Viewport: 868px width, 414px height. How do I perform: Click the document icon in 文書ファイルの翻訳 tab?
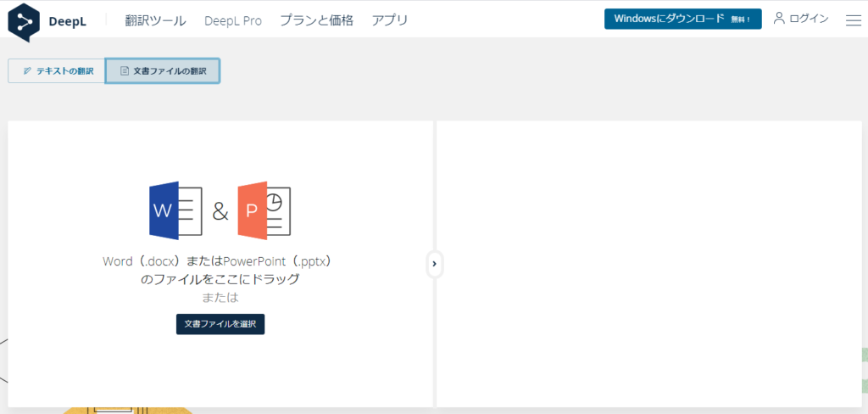[x=125, y=71]
